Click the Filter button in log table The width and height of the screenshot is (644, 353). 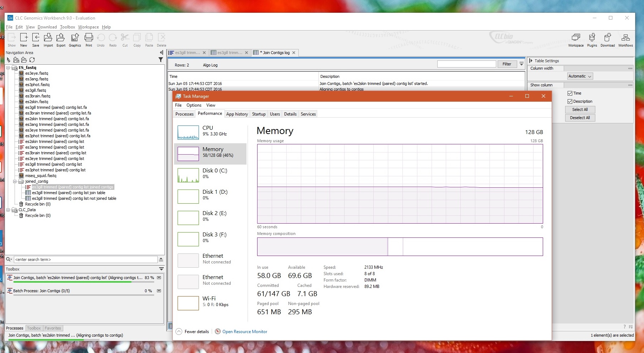click(507, 64)
